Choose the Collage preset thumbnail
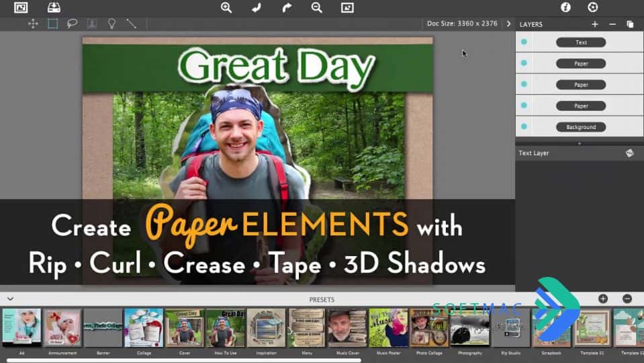 (x=144, y=328)
